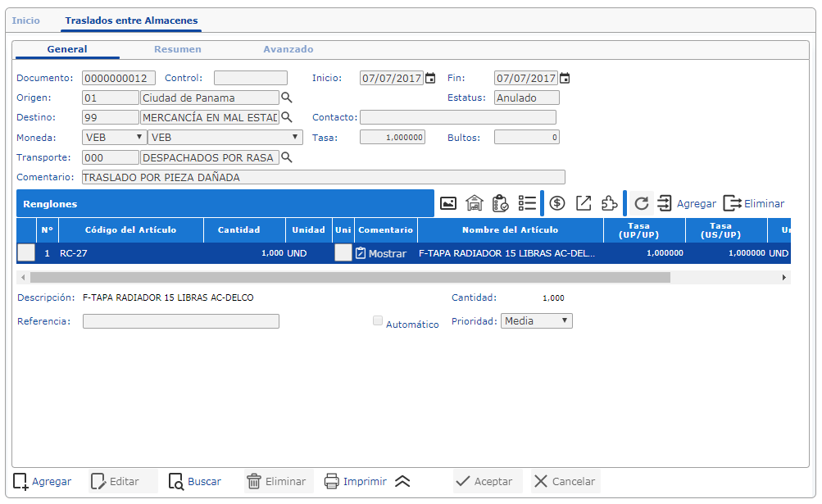This screenshot has height=504, width=822.
Task: Click the search magnifier next to Origen
Action: [287, 98]
